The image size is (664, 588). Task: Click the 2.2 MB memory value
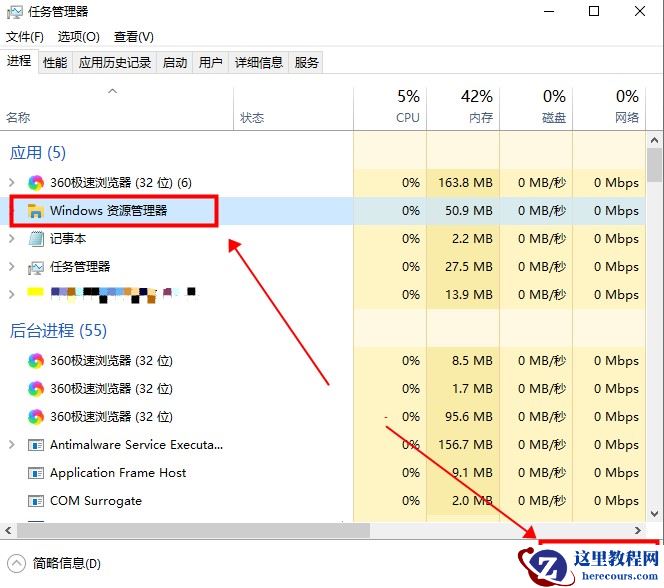[472, 239]
